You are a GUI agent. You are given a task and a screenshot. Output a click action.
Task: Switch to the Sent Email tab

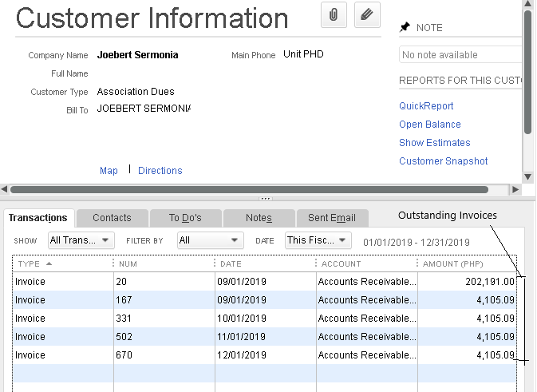coord(332,218)
